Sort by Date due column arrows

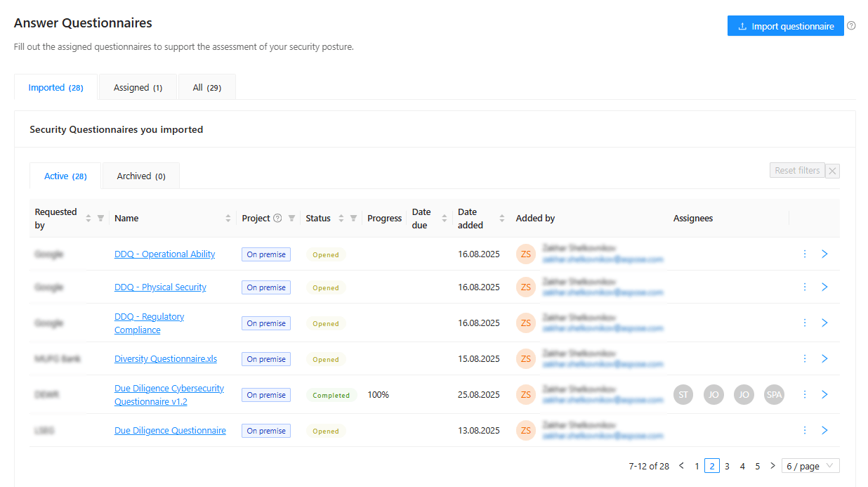click(444, 219)
